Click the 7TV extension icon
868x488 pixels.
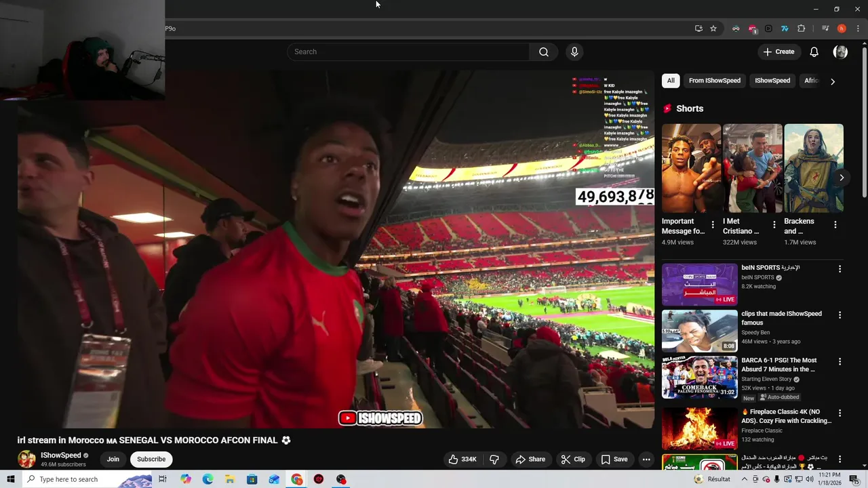[x=785, y=28]
